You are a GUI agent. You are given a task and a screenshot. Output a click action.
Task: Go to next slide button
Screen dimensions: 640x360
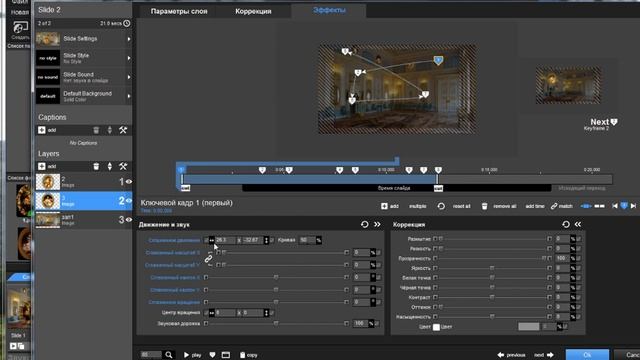[544, 355]
